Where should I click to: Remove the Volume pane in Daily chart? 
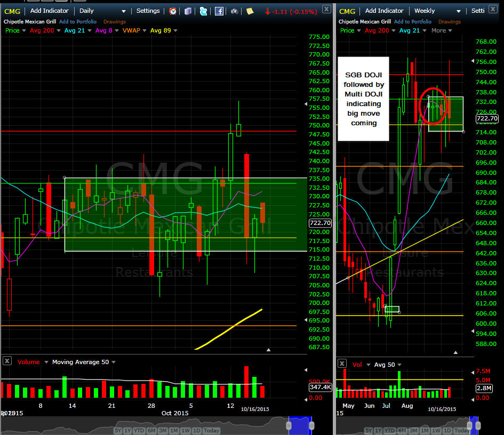click(x=7, y=361)
